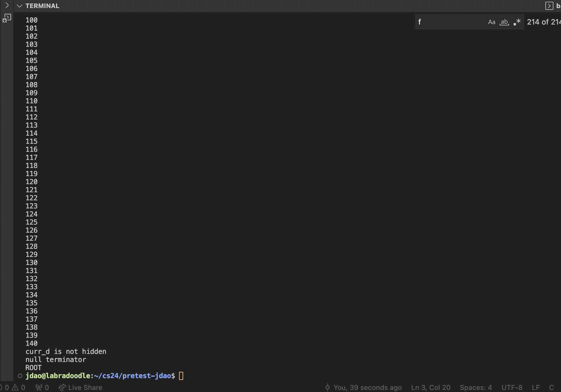This screenshot has width=561, height=392.
Task: Click the terminal find input field
Action: (x=451, y=22)
